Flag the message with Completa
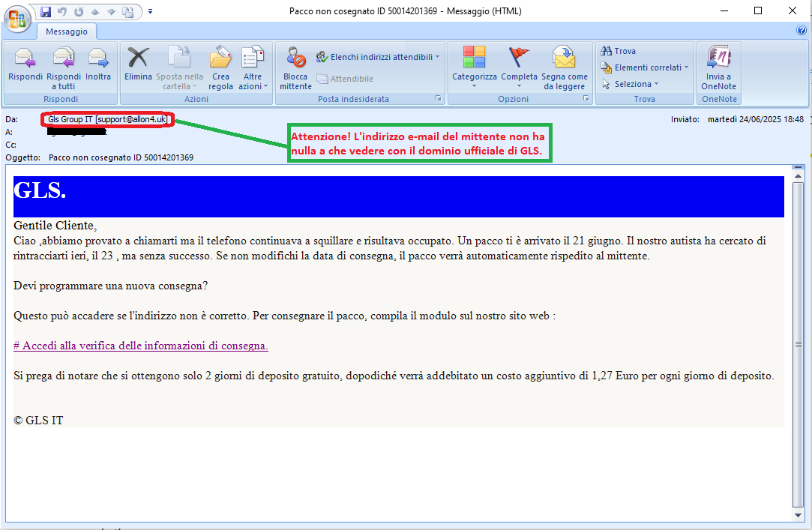The width and height of the screenshot is (812, 530). [x=519, y=67]
